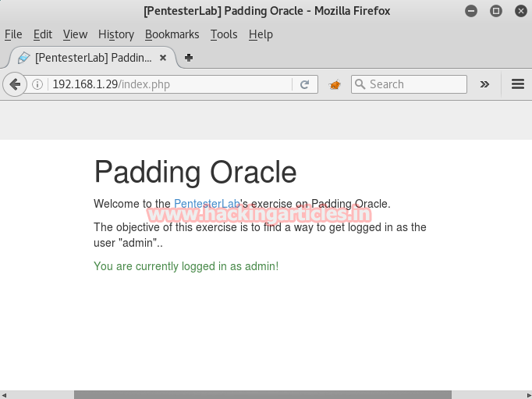
Task: Go back with the back arrow button
Action: pos(15,84)
